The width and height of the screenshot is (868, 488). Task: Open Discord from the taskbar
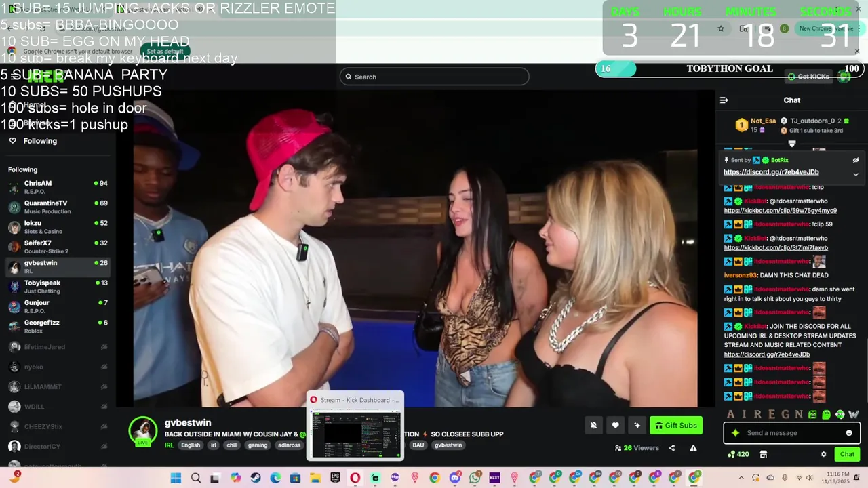454,478
